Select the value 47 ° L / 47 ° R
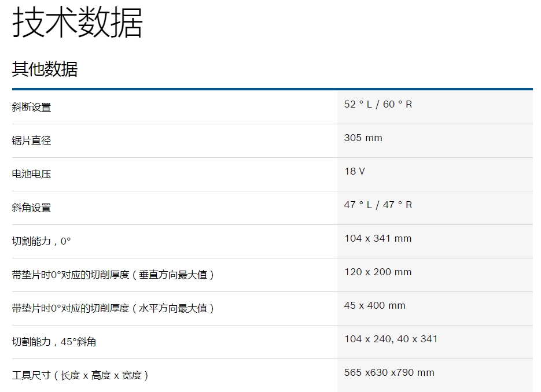This screenshot has width=541, height=392. click(378, 205)
